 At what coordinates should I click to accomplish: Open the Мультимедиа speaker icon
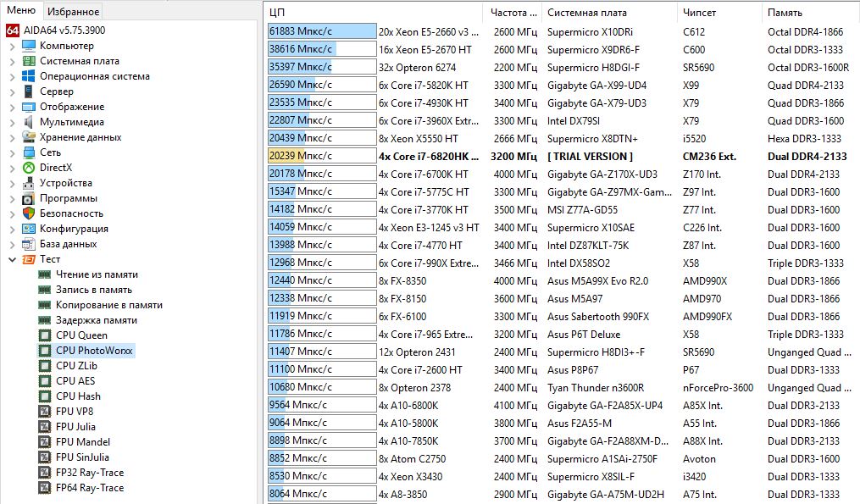tap(29, 122)
